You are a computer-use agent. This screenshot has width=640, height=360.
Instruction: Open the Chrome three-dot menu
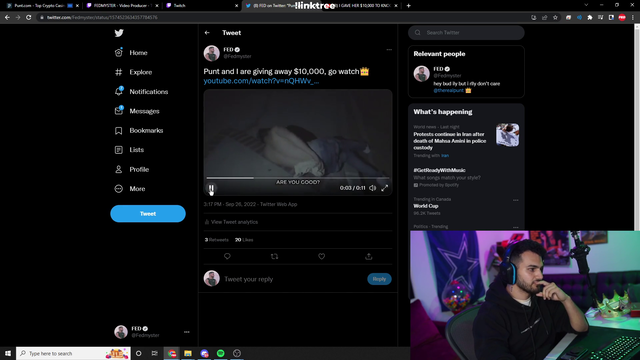(x=633, y=18)
